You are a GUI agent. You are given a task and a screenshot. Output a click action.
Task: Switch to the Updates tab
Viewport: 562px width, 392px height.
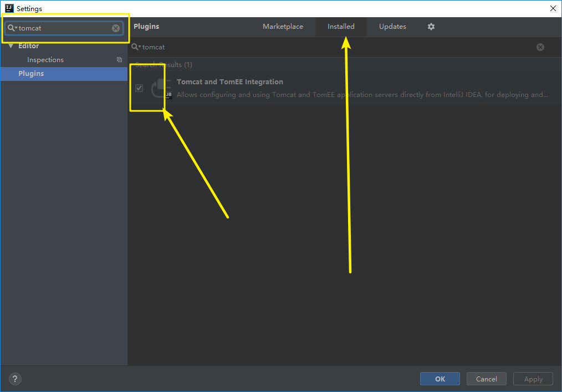392,27
